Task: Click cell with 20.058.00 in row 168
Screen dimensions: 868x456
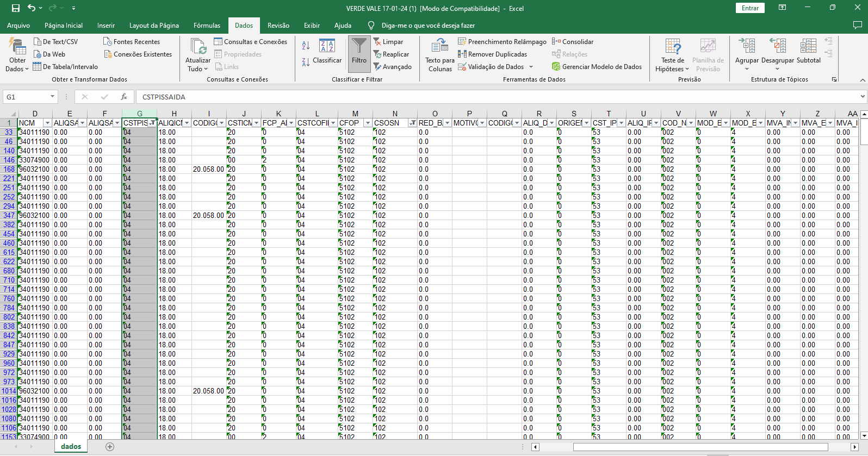Action: point(208,169)
